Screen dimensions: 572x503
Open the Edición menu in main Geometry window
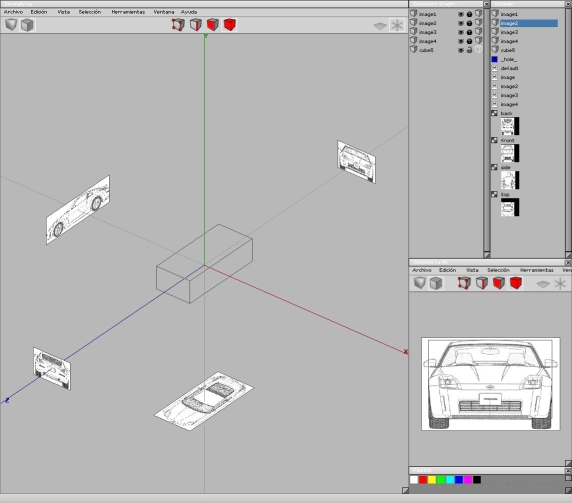click(x=39, y=12)
